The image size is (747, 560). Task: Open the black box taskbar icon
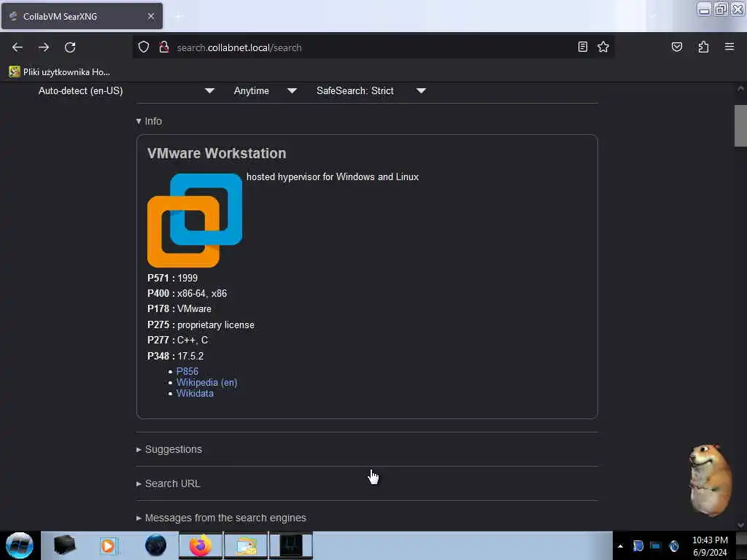[64, 545]
